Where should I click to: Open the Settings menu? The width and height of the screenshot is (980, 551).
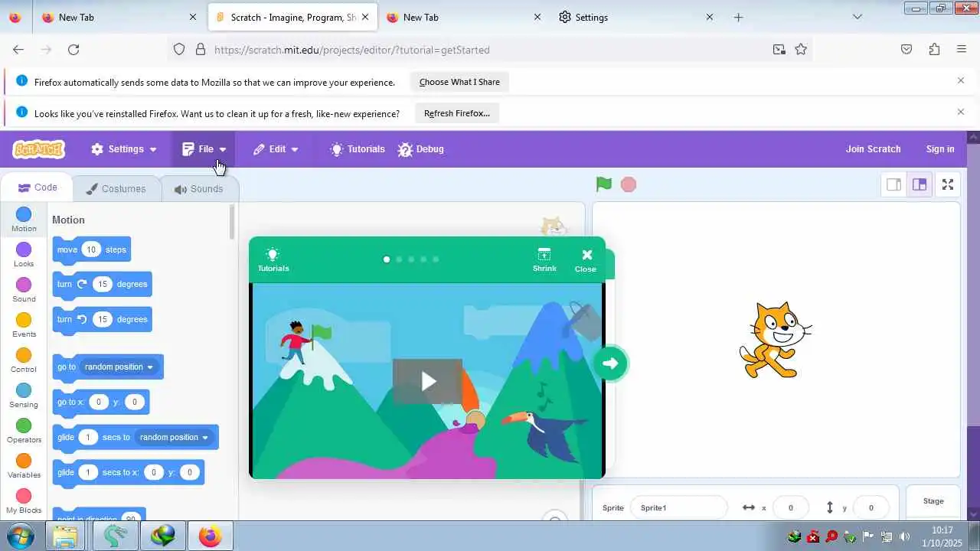click(x=124, y=149)
